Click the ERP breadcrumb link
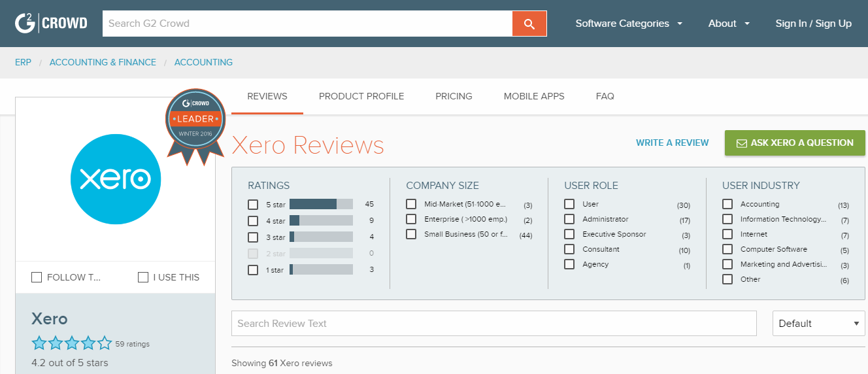The image size is (868, 374). pos(23,62)
